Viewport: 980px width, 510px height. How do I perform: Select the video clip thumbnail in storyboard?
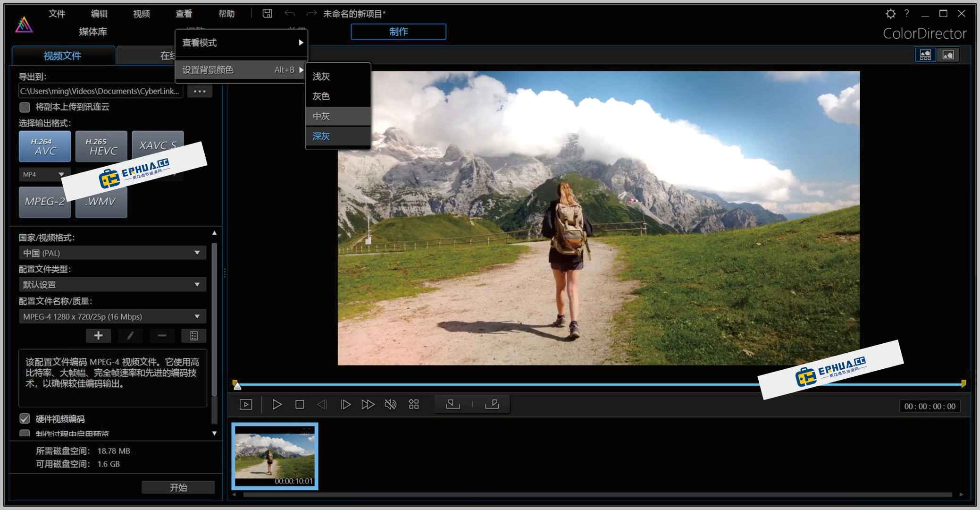[275, 456]
